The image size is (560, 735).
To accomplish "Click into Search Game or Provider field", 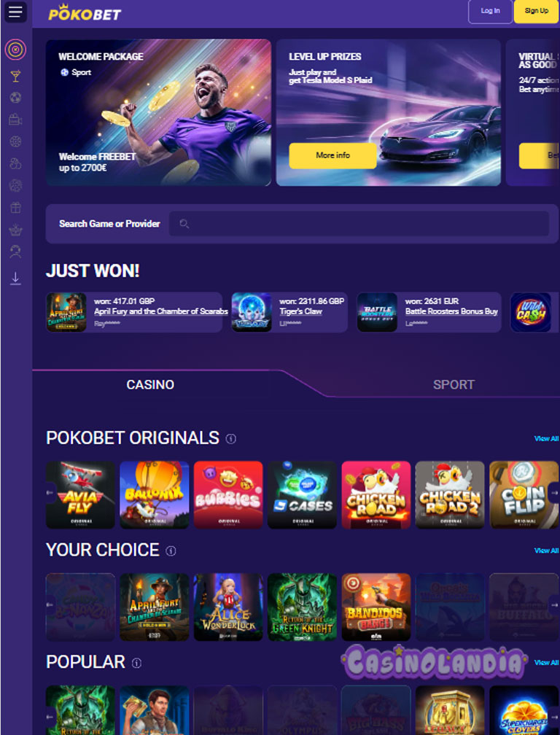I will 359,224.
